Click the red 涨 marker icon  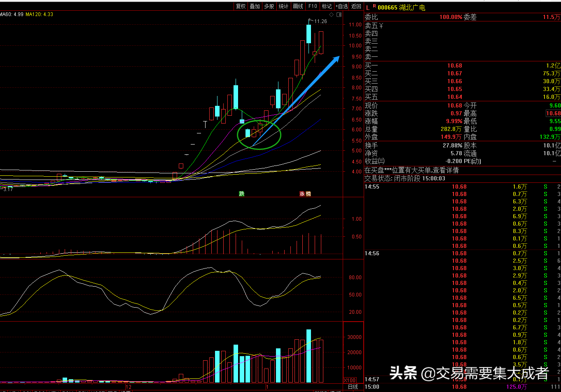pyautogui.click(x=302, y=194)
